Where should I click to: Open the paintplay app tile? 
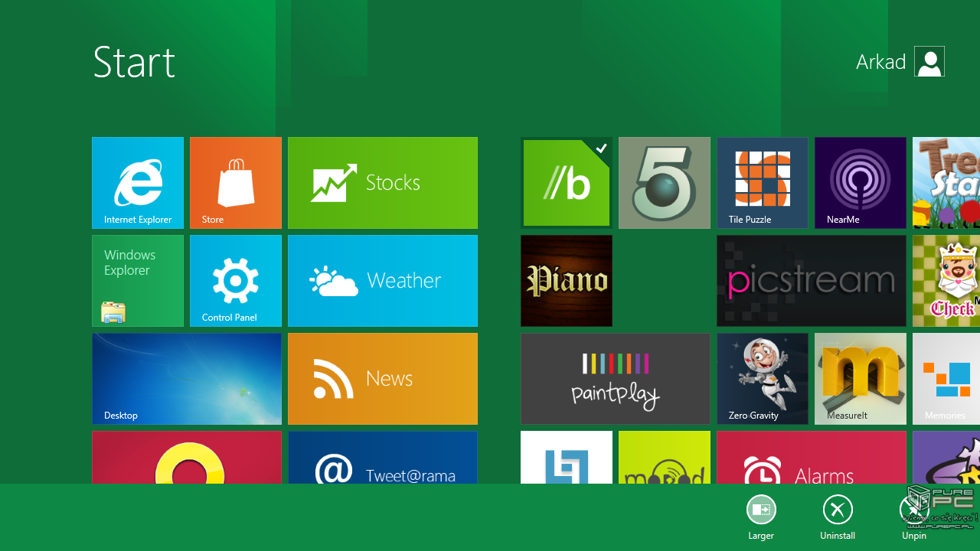(616, 379)
